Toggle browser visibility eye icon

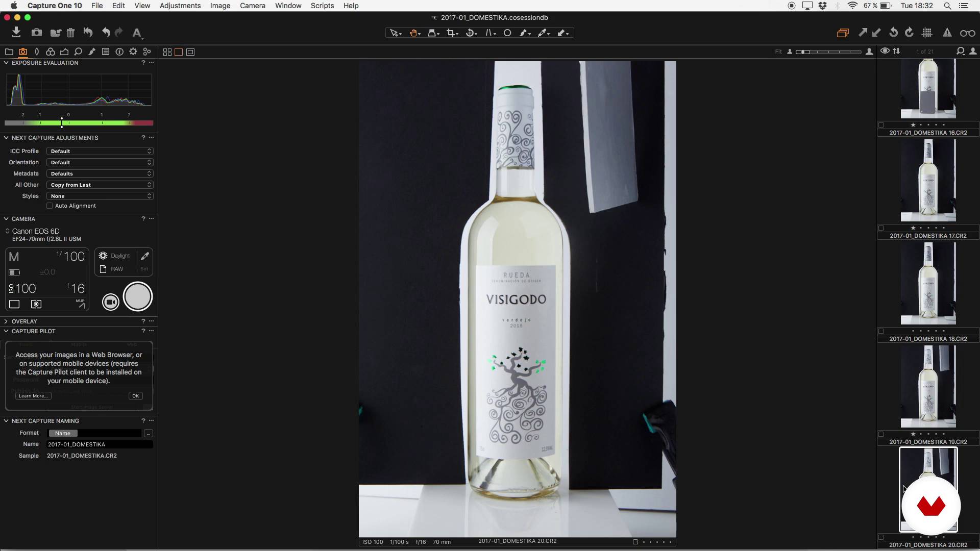coord(885,51)
